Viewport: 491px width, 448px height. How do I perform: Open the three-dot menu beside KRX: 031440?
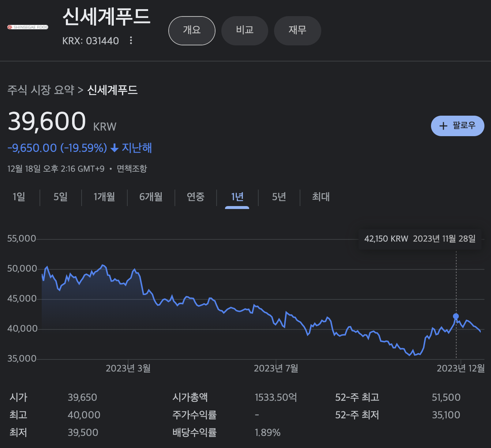131,40
